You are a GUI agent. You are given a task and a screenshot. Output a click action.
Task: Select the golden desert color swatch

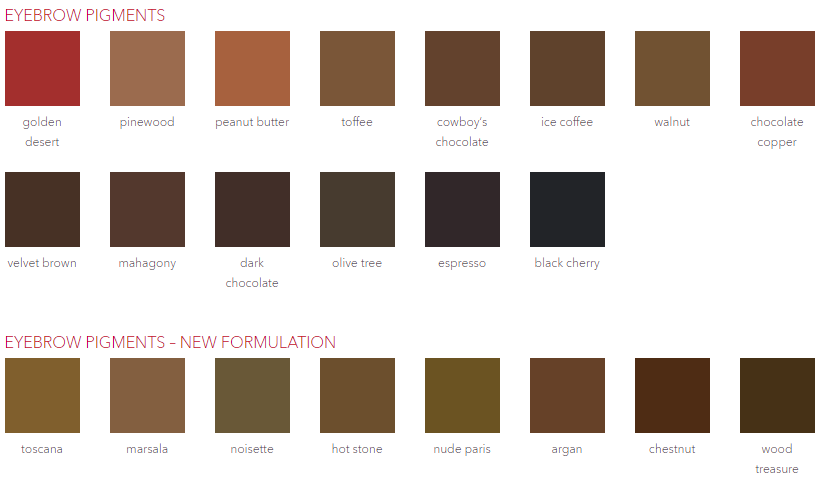pos(42,68)
